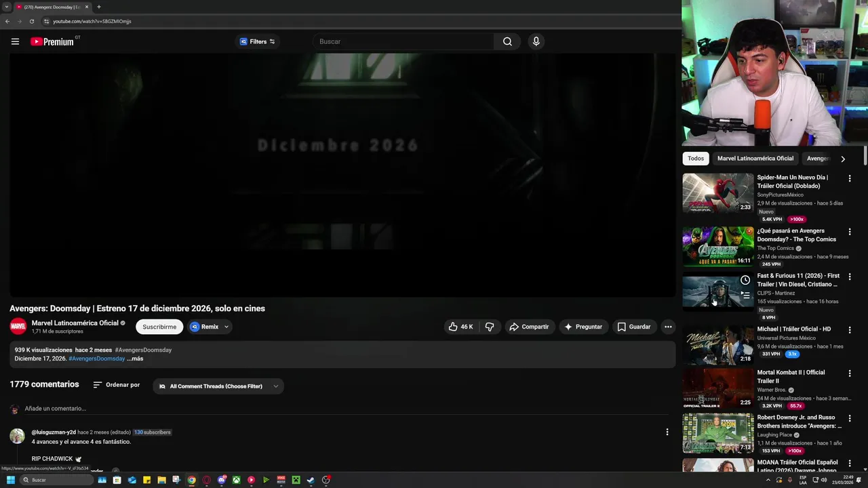Open the Filters extension button
The width and height of the screenshot is (868, 488).
[x=257, y=41]
